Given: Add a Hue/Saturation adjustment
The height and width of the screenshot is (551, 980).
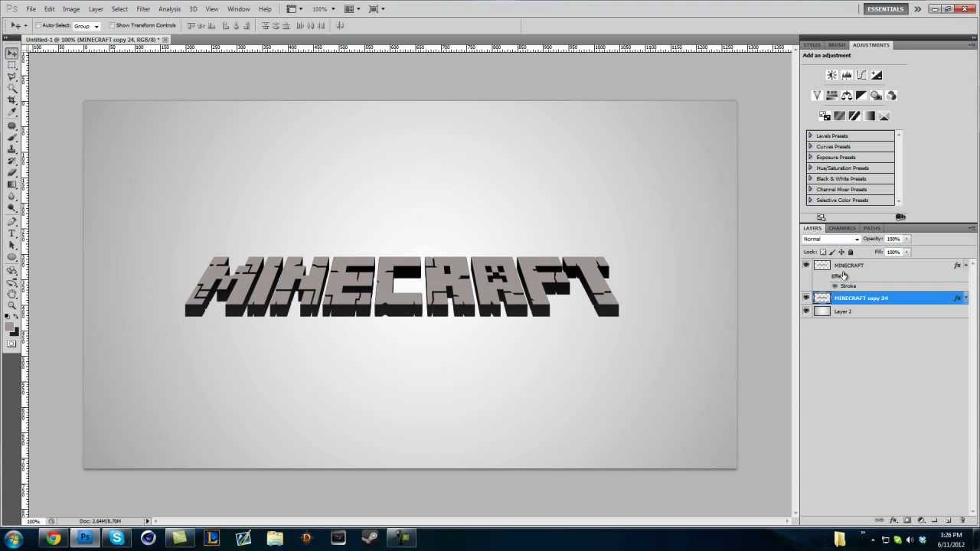Looking at the screenshot, I should pyautogui.click(x=831, y=96).
